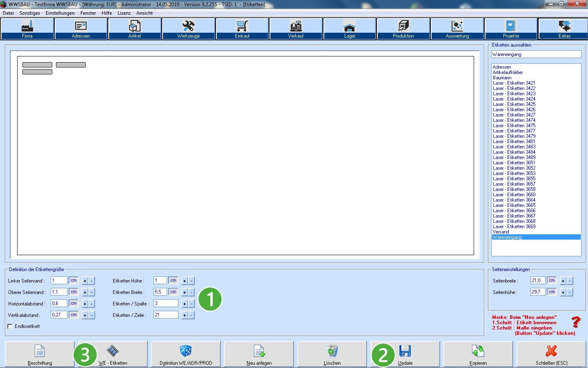The height and width of the screenshot is (368, 588).
Task: Increase Etiketten Höhe with plus button
Action: [185, 281]
